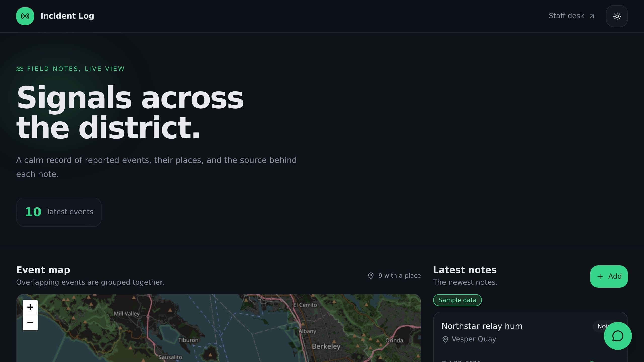
Task: Toggle the light/dark theme sun button
Action: coord(617,16)
